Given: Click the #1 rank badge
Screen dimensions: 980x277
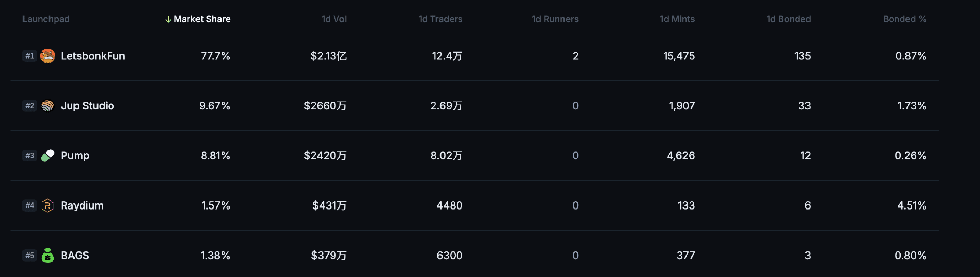Looking at the screenshot, I should (30, 56).
